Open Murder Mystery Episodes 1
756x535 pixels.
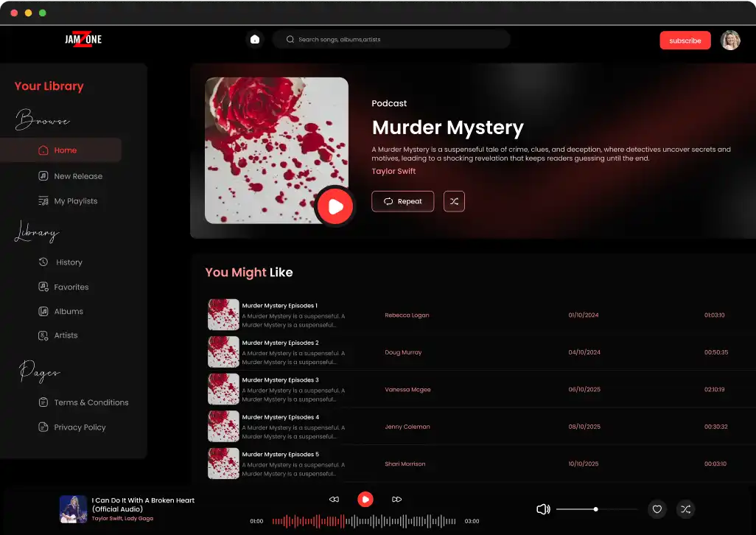click(x=280, y=306)
